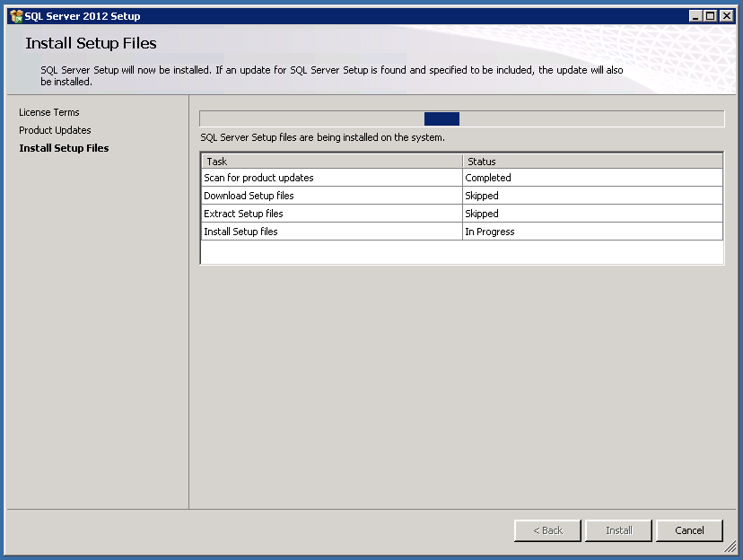Click the Install Setup Files page heading
Screen dimensions: 743x560
pos(91,43)
